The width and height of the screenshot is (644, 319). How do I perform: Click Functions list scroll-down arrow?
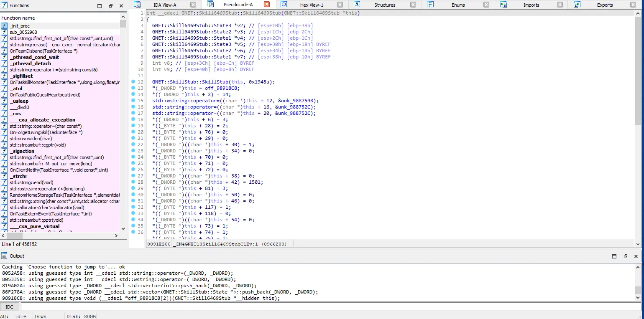click(123, 228)
